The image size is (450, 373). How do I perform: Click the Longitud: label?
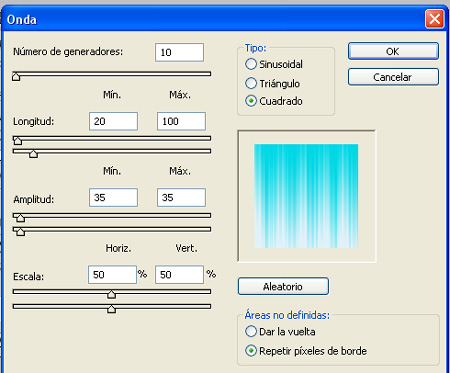tap(33, 121)
